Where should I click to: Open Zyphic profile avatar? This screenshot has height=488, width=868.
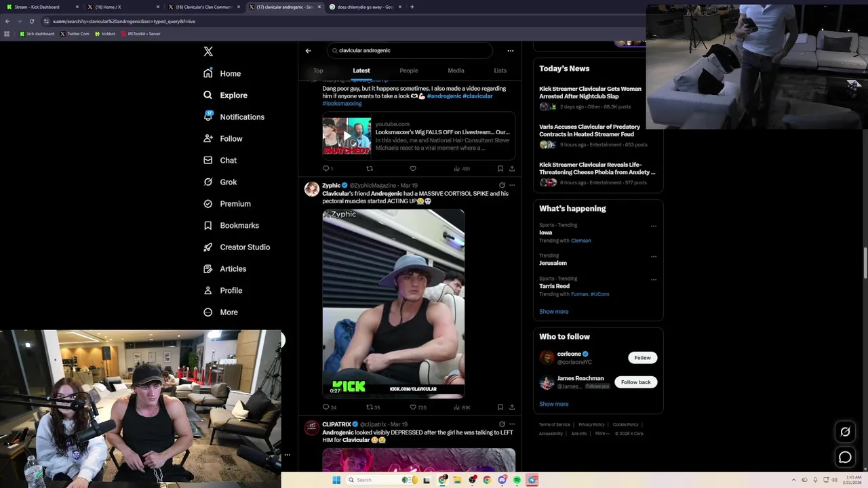point(312,189)
